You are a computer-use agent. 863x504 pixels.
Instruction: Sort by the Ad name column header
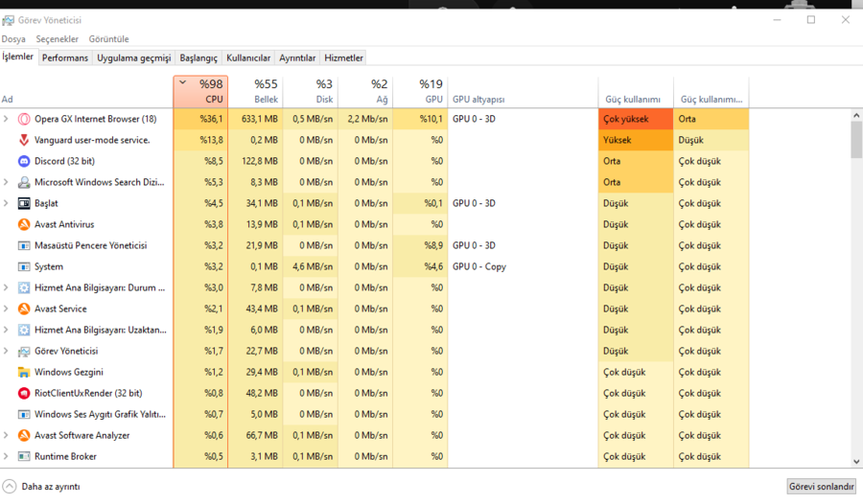coord(86,91)
